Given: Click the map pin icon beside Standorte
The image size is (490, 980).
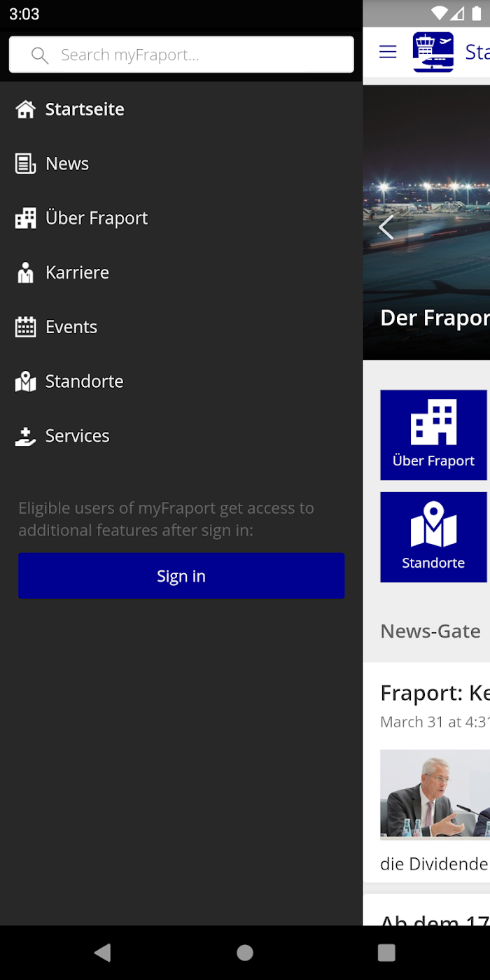Looking at the screenshot, I should tap(25, 381).
